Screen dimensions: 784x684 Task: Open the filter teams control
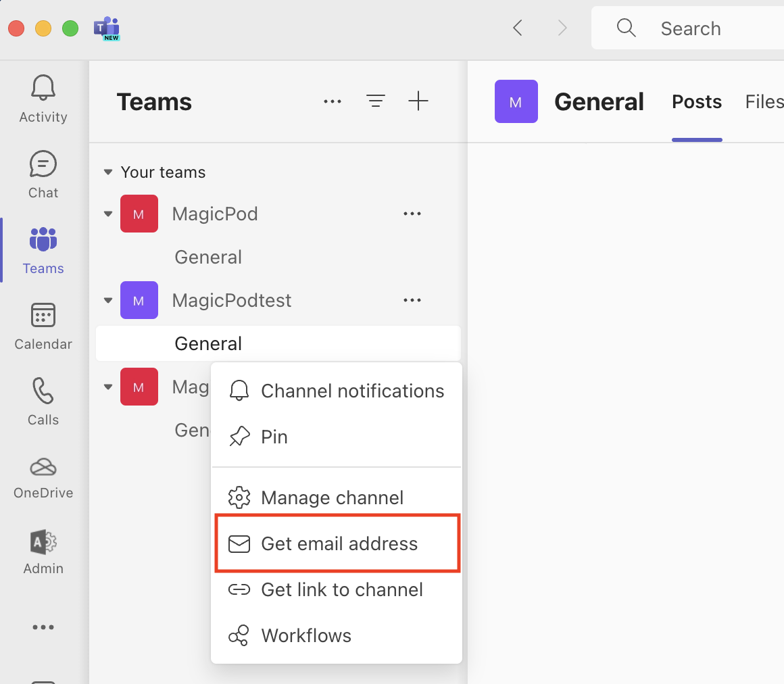(x=376, y=101)
